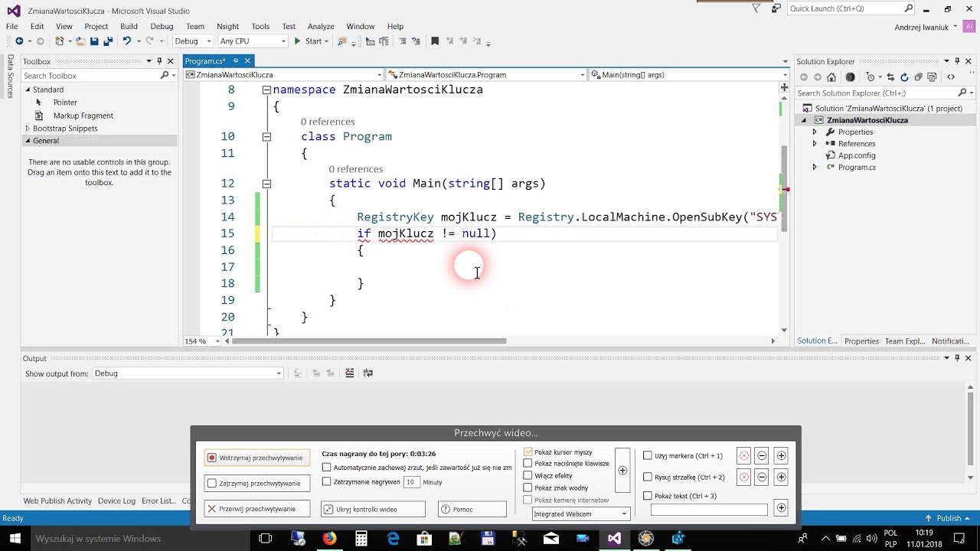Image resolution: width=980 pixels, height=551 pixels.
Task: Click notifications flag icon in title bar
Action: (x=756, y=8)
